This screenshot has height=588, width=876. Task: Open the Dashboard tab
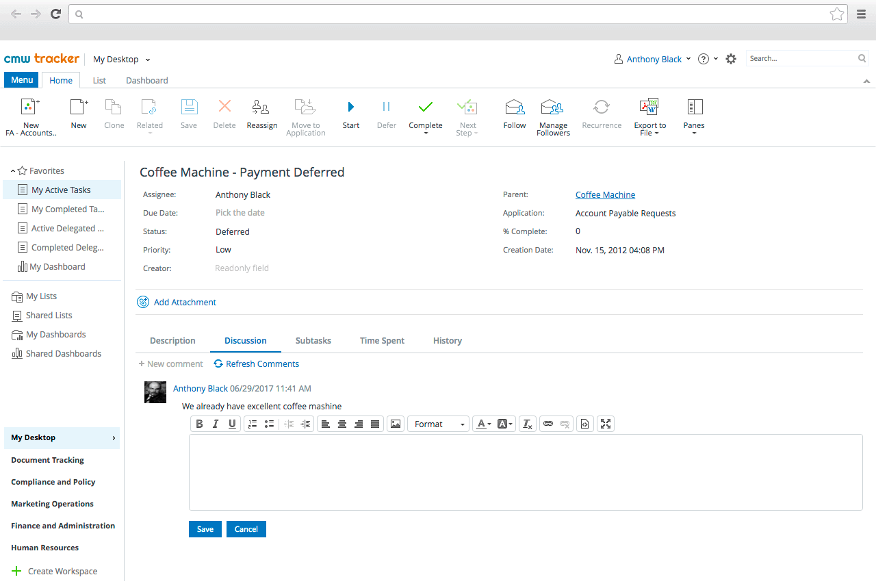(146, 80)
